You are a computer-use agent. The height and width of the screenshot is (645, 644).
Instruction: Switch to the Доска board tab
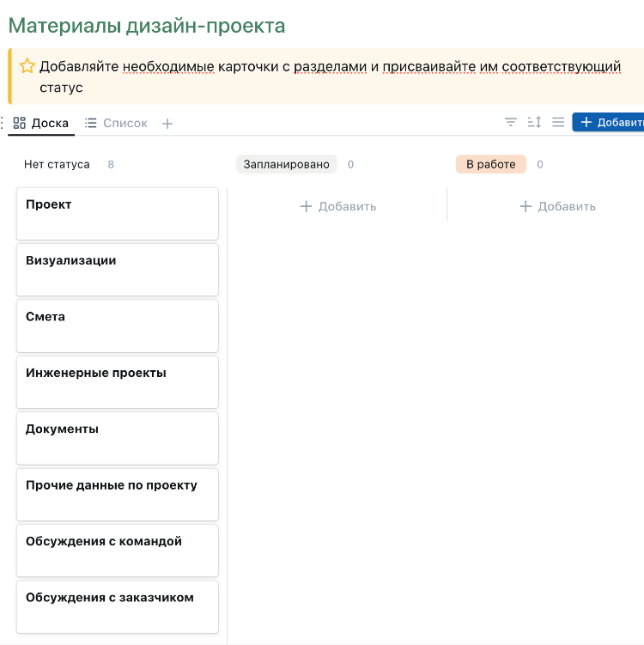pos(41,123)
